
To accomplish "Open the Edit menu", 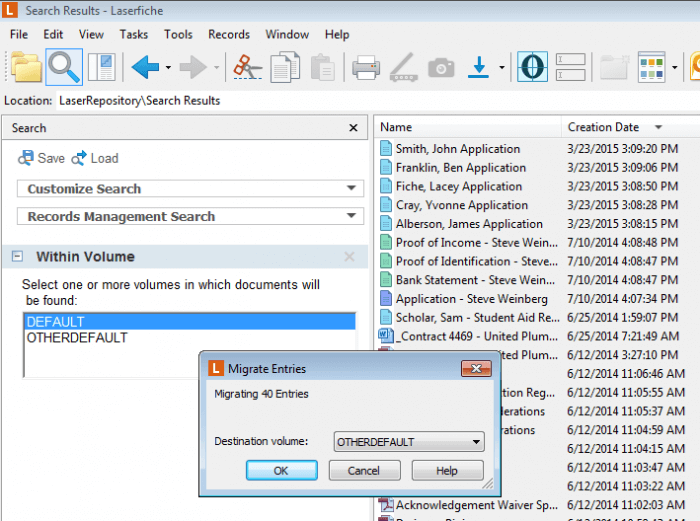I will click(53, 34).
